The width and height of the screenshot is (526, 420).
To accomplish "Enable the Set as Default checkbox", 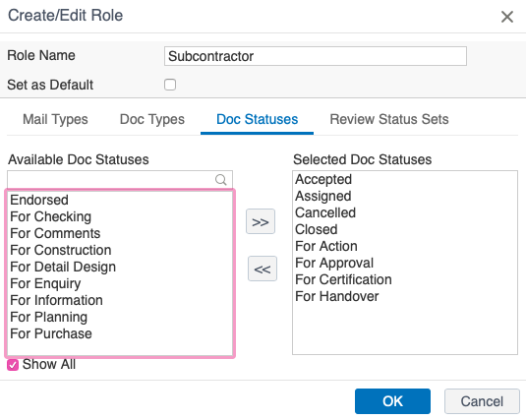I will pos(170,85).
